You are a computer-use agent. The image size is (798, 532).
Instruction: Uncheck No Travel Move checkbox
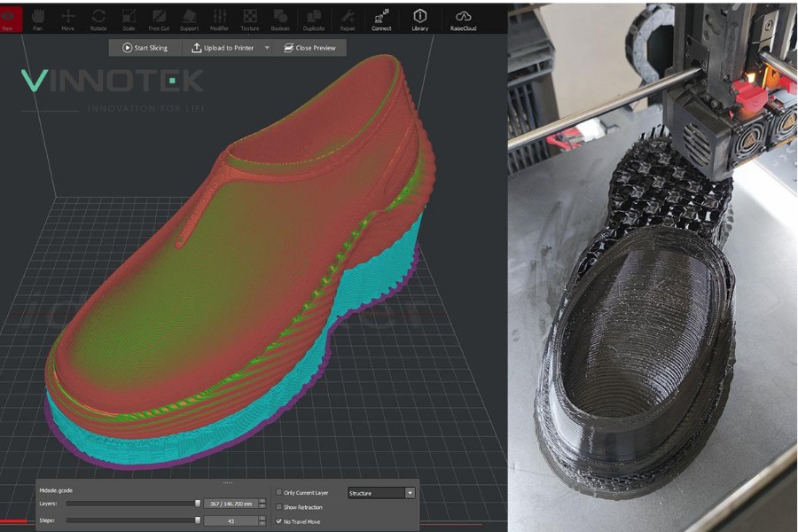click(x=279, y=521)
